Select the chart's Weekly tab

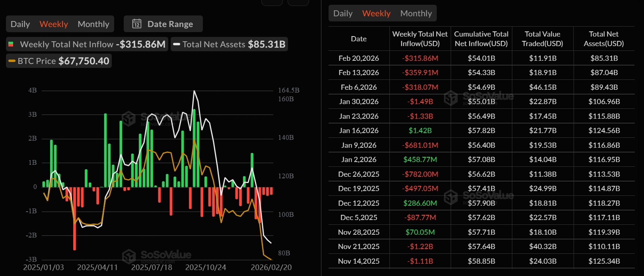[54, 24]
